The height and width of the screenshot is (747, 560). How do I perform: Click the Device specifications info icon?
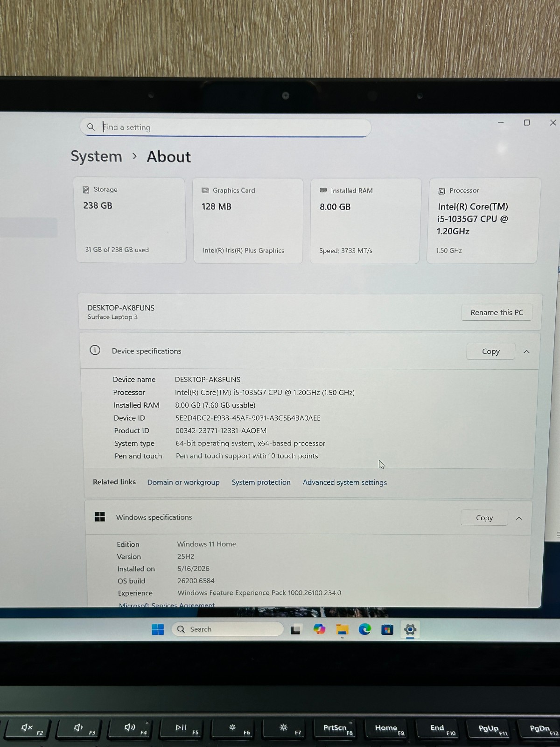coord(95,350)
